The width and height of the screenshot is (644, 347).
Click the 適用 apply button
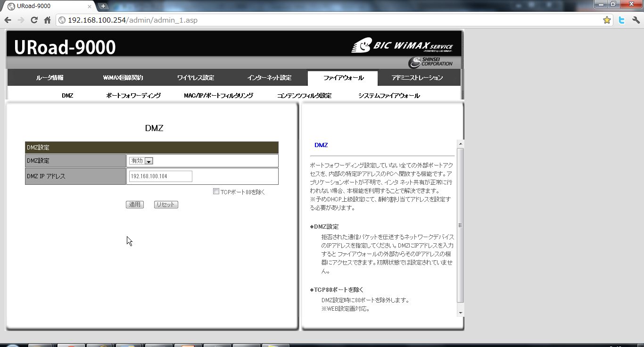[135, 205]
